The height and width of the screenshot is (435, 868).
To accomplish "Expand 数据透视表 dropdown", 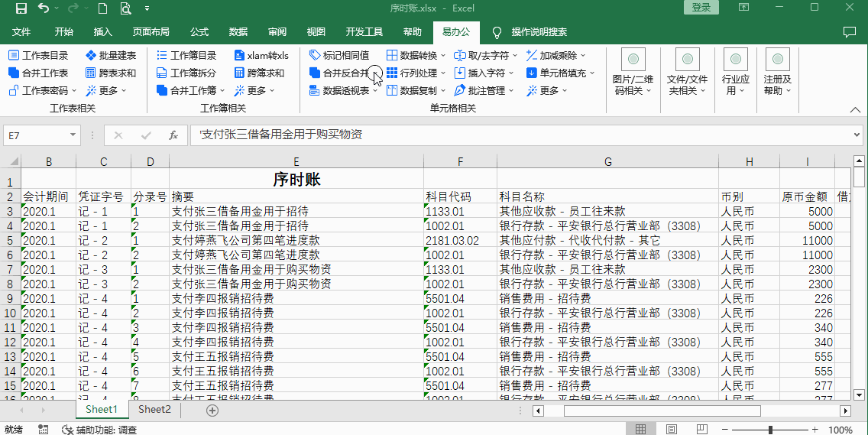I will point(375,90).
